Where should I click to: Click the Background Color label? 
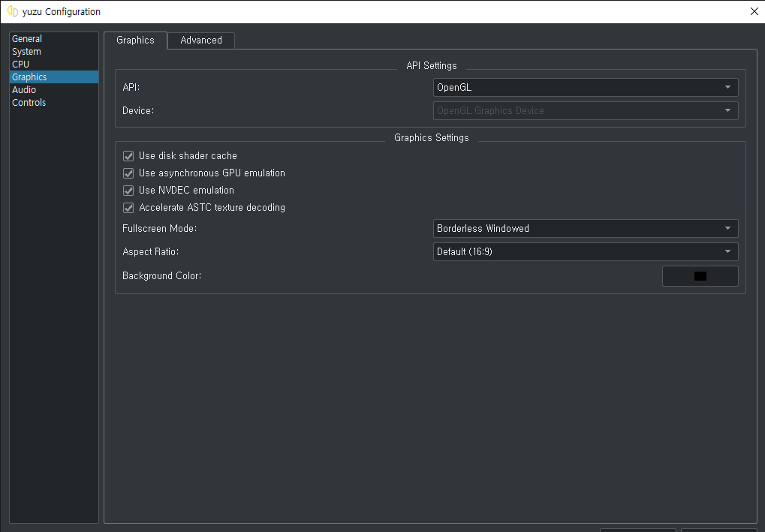click(x=162, y=275)
